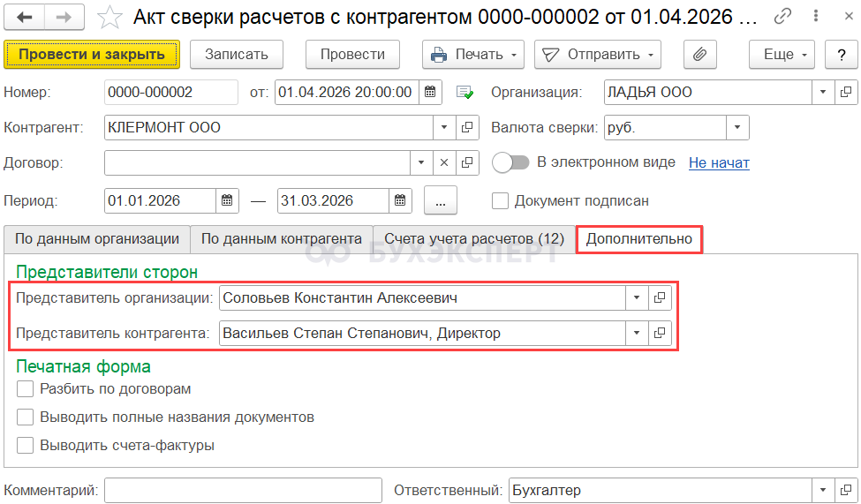Click the Записать button

click(237, 55)
